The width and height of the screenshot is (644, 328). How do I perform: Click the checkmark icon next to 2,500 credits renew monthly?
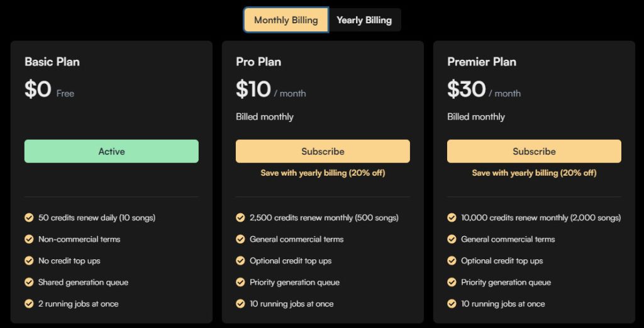pyautogui.click(x=240, y=217)
